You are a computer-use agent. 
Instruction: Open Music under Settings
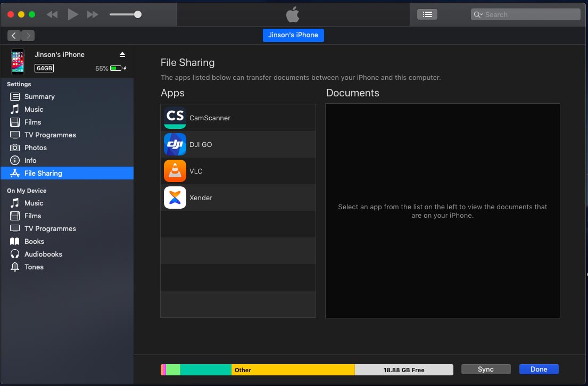[67, 110]
